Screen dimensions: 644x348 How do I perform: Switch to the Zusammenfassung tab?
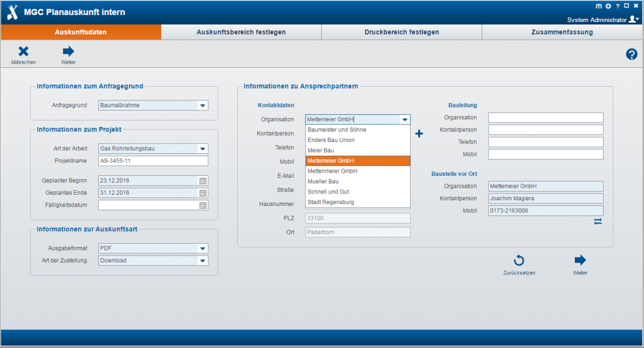[562, 32]
